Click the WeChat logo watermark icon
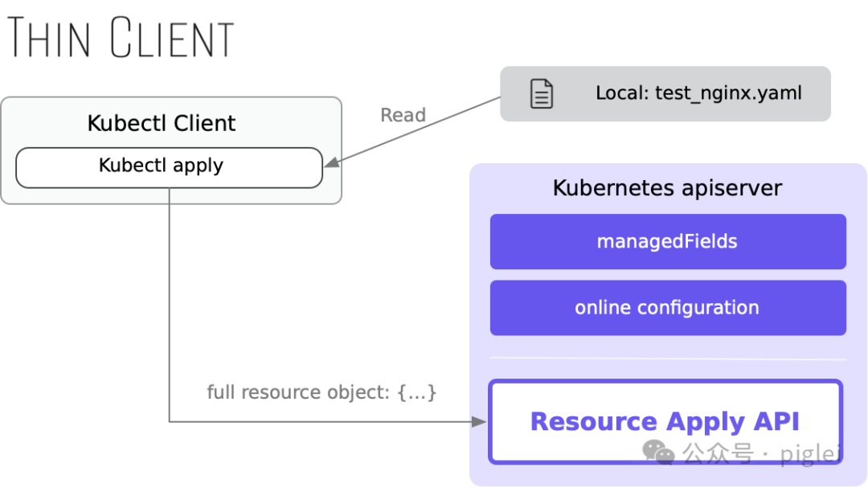The height and width of the screenshot is (488, 868). pyautogui.click(x=658, y=453)
